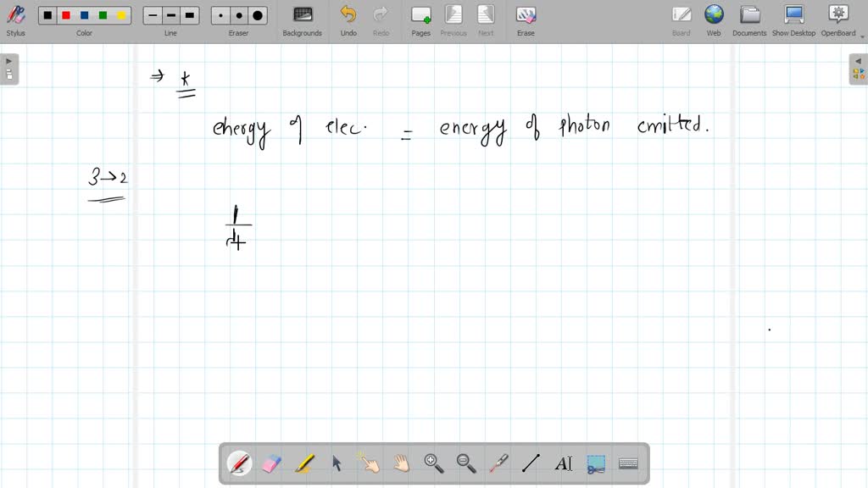Image resolution: width=868 pixels, height=488 pixels.
Task: Click the Undo button
Action: click(348, 19)
